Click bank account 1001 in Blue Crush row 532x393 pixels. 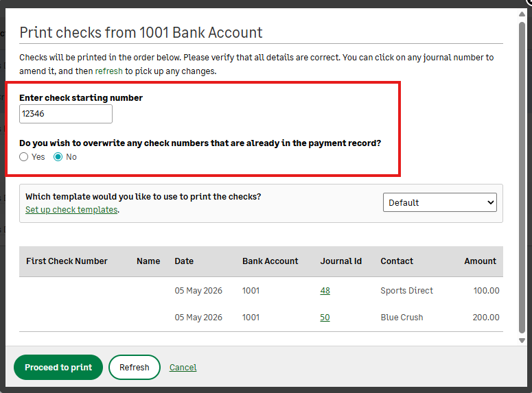[251, 318]
